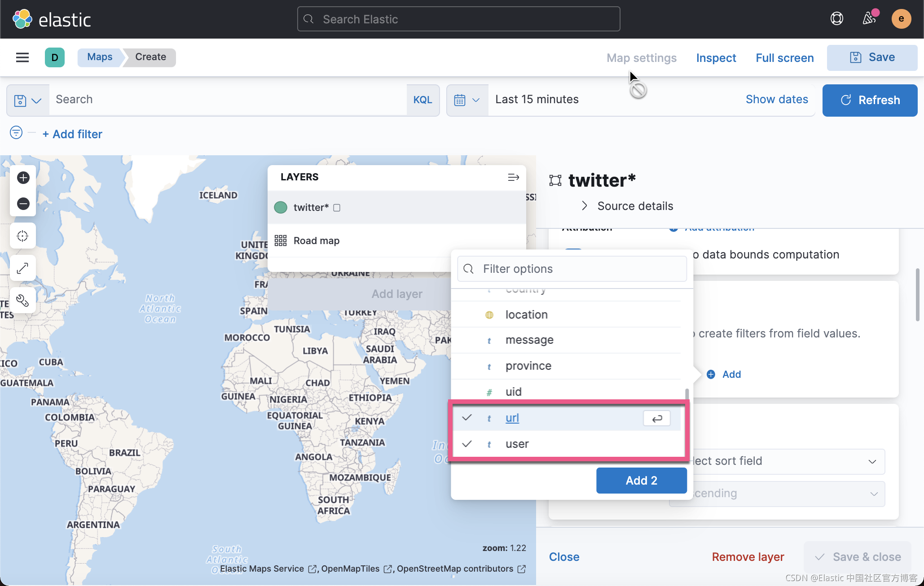Click the Refresh button
924x586 pixels.
coord(870,100)
